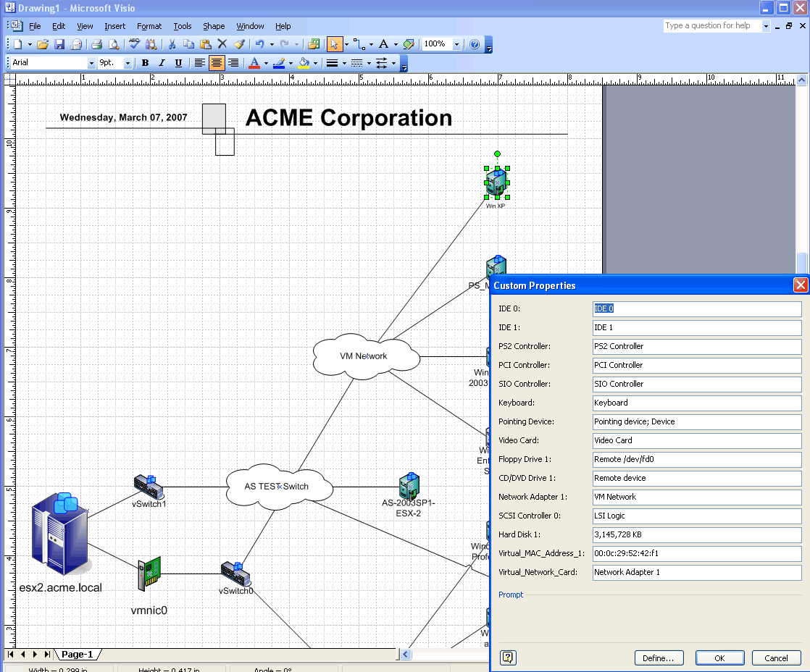Activate the Pointer tool

(x=334, y=44)
